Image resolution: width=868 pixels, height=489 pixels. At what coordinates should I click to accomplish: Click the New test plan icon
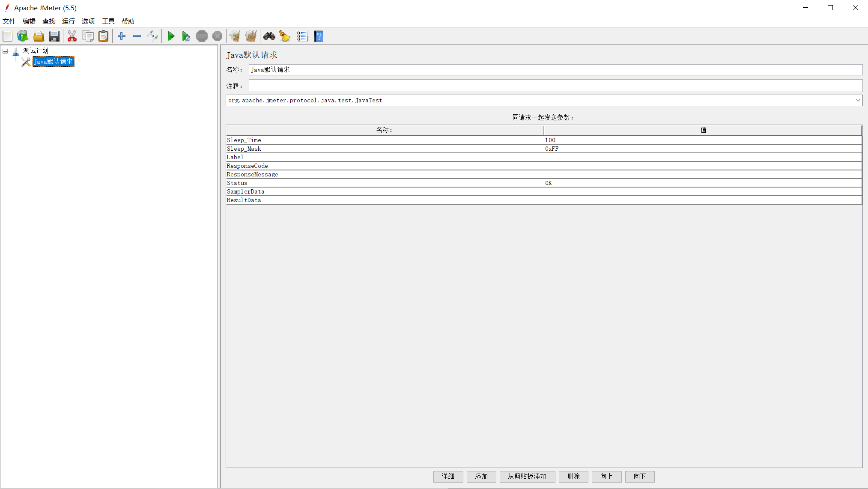(8, 36)
